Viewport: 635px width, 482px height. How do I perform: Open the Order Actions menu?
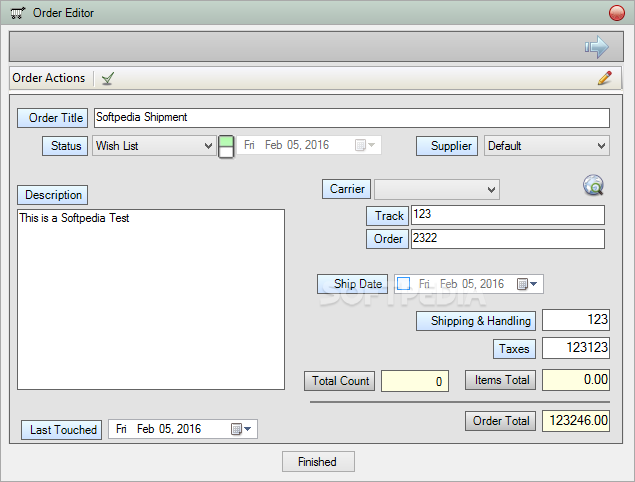coord(49,78)
